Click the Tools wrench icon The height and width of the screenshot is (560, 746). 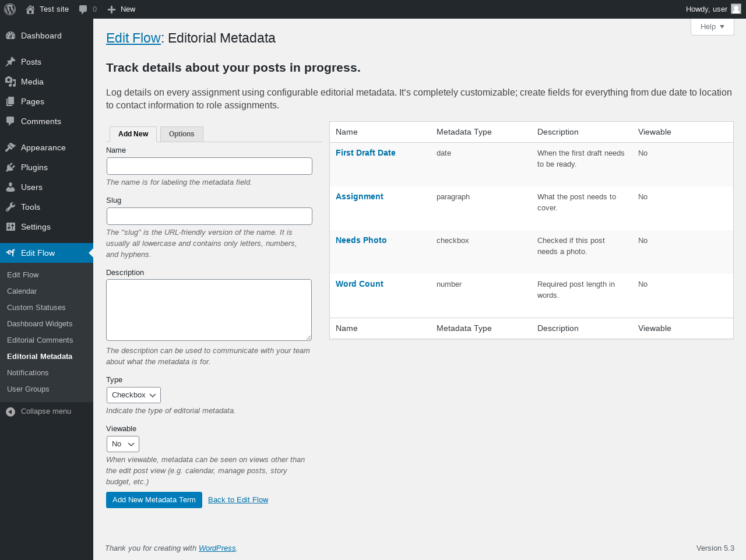point(10,207)
